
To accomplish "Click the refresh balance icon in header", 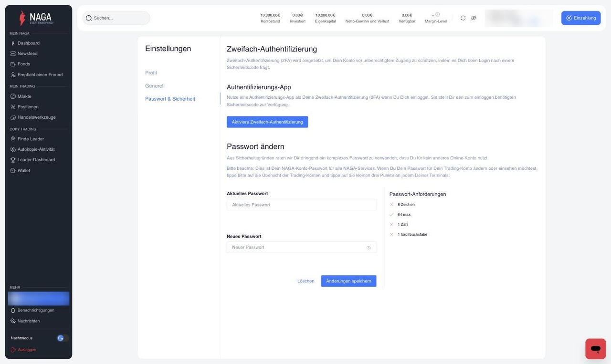I will (463, 18).
